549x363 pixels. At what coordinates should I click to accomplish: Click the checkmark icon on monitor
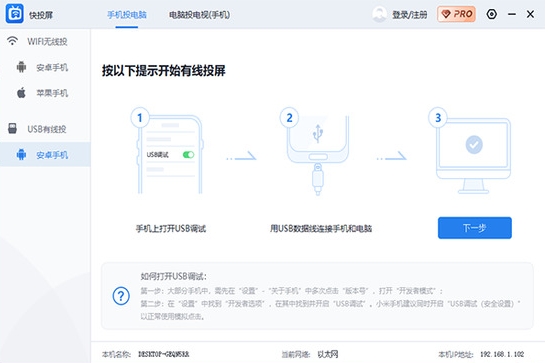474,144
